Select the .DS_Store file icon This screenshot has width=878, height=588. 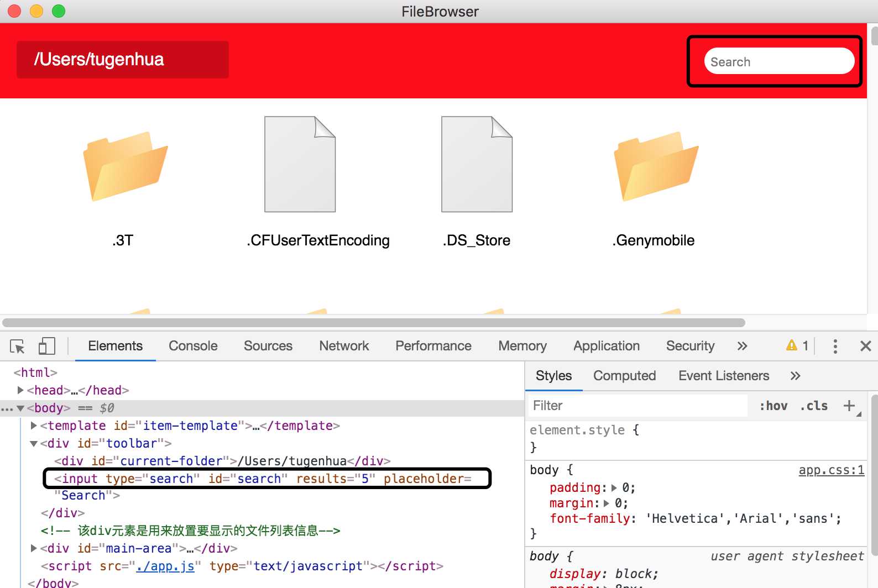(x=477, y=164)
